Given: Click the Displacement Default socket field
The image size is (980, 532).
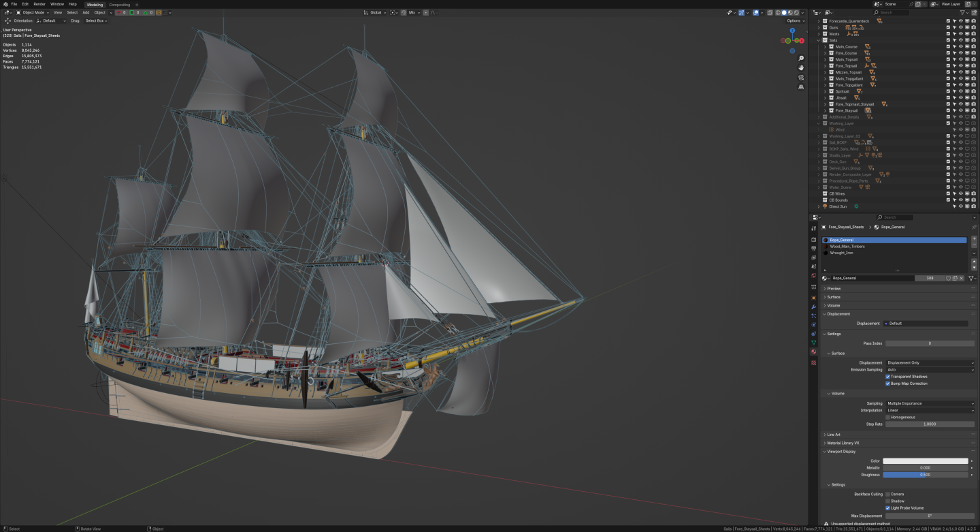Looking at the screenshot, I should 926,324.
